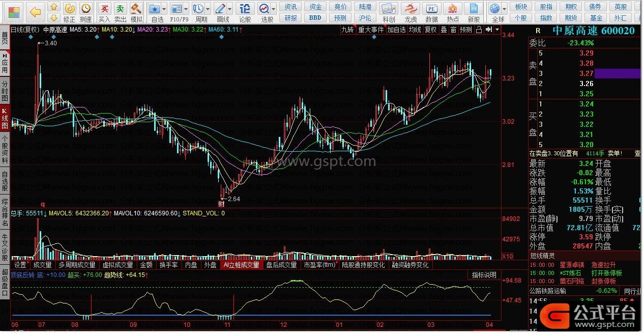Click the 星源卓镁 急速拉升 alert row
Viewport: 644px width, 333px height.
[x=585, y=265]
